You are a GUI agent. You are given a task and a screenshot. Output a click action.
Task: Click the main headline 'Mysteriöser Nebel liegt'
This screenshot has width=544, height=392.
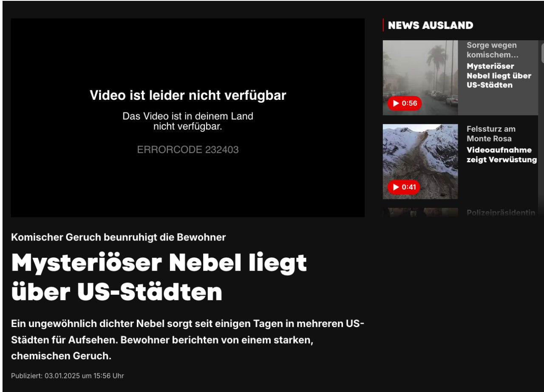coord(159,263)
